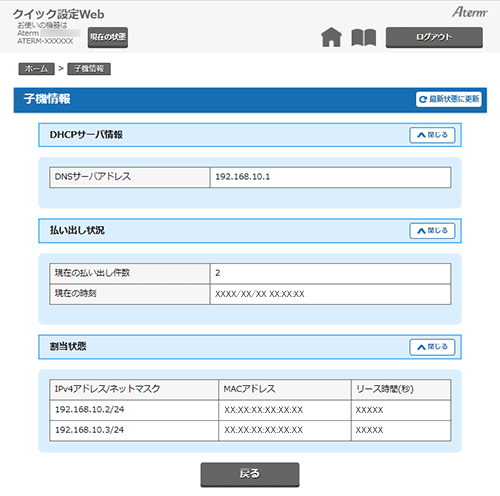The image size is (500, 496).
Task: Collapse the DHCPサーバ情報 section
Action: coord(432,135)
